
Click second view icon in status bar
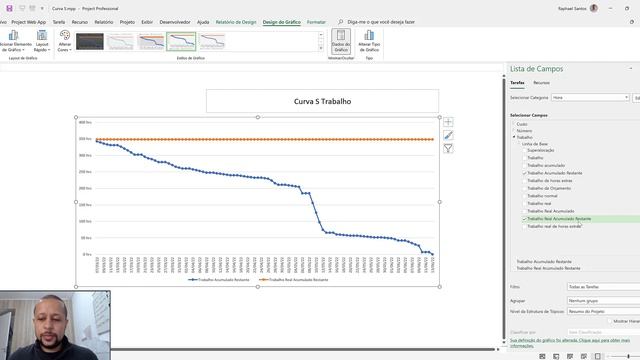[x=556, y=356]
